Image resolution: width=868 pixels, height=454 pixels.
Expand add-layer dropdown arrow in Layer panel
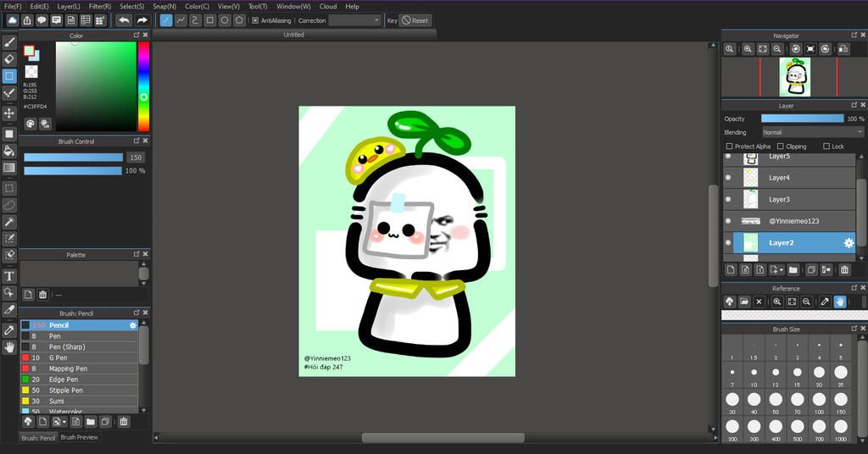(x=781, y=270)
